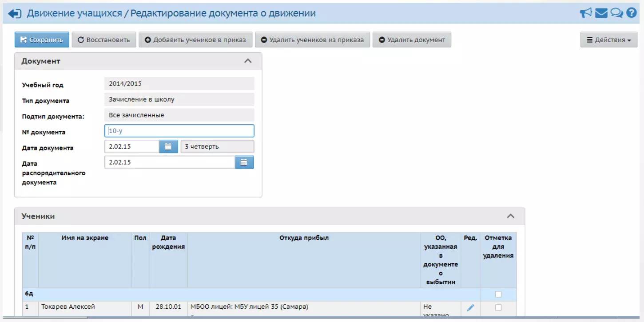Click the Учебный год 2014/2015 field
Image resolution: width=644 pixels, height=322 pixels.
tap(179, 83)
